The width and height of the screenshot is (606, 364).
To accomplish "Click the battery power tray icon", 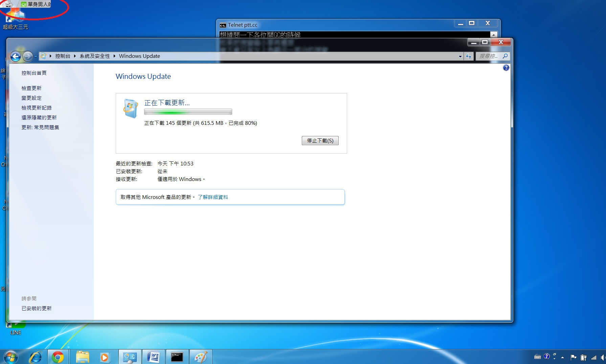I will click(583, 357).
